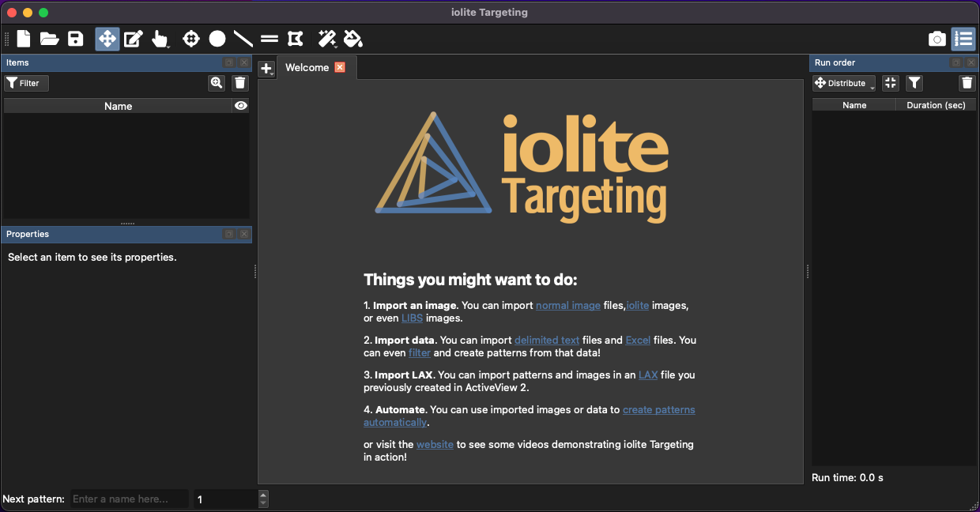Take a screenshot using the camera icon

click(937, 39)
